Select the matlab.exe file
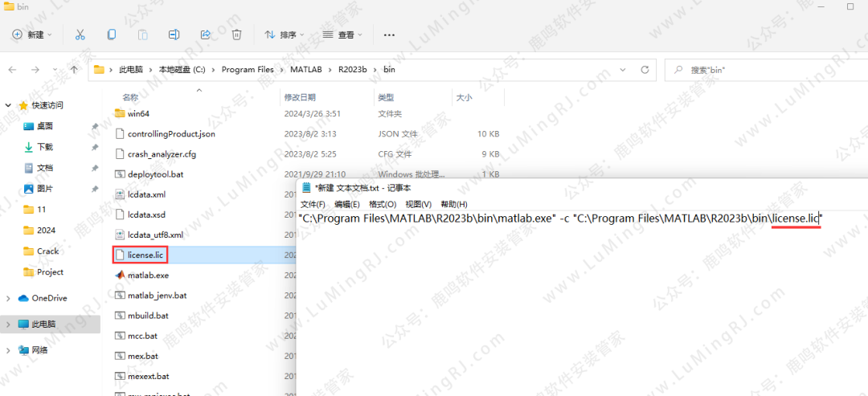This screenshot has width=868, height=396. click(x=147, y=275)
